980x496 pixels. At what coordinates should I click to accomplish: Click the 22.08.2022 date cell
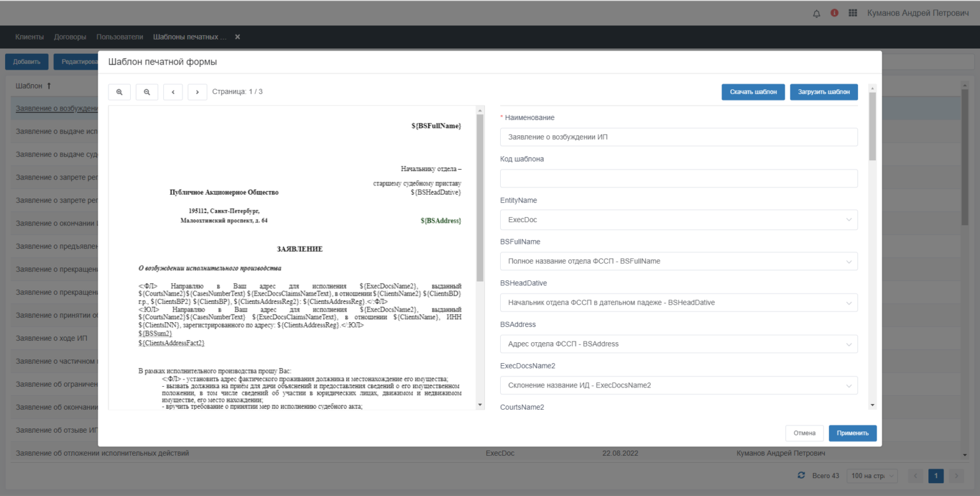coord(620,453)
